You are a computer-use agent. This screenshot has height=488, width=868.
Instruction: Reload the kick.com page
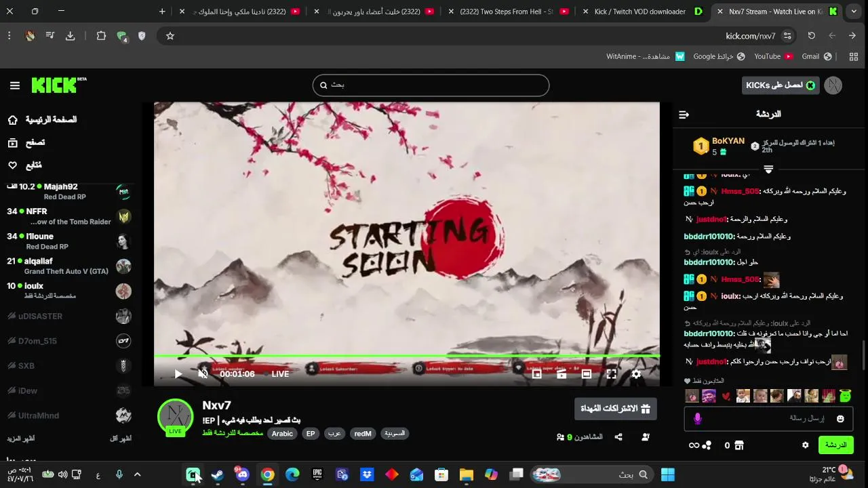pyautogui.click(x=812, y=36)
